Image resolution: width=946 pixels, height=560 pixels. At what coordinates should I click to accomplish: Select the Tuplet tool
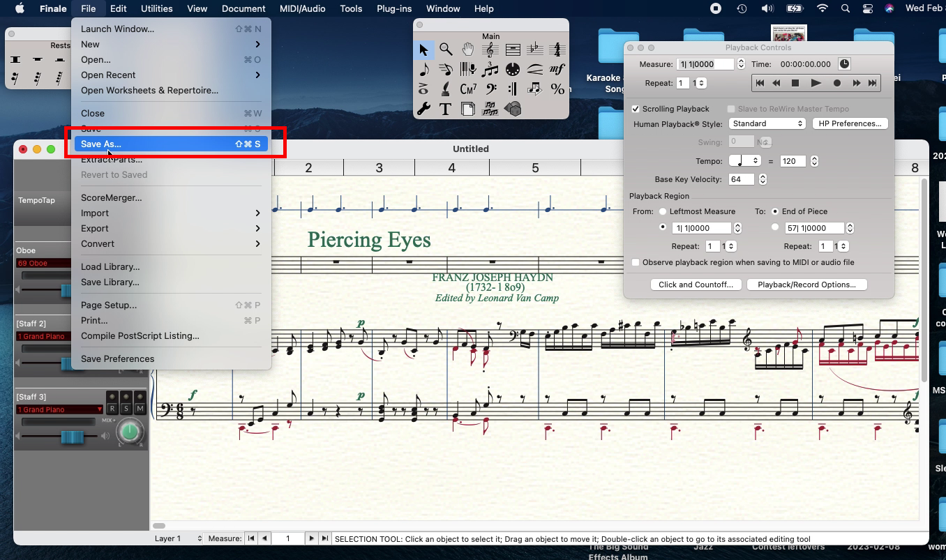pyautogui.click(x=490, y=70)
